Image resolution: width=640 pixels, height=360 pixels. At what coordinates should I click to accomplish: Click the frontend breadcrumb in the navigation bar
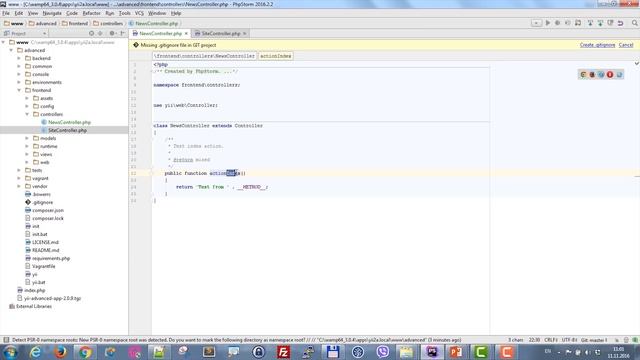tap(75, 23)
